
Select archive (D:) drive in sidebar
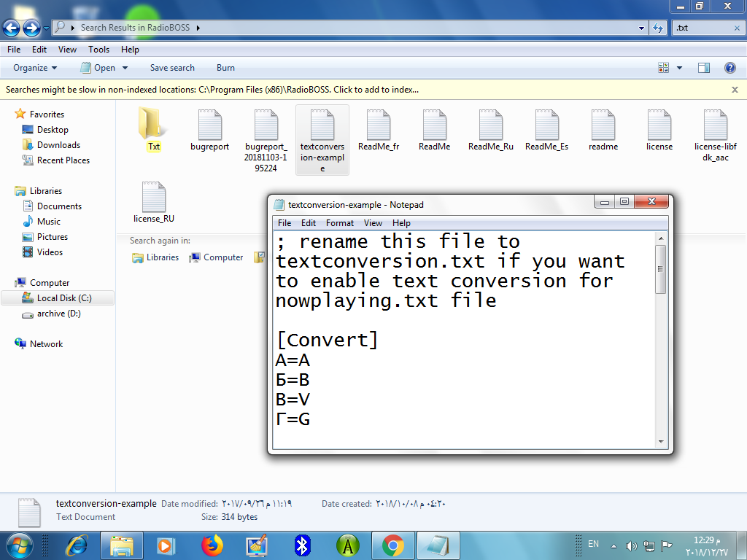(x=52, y=314)
